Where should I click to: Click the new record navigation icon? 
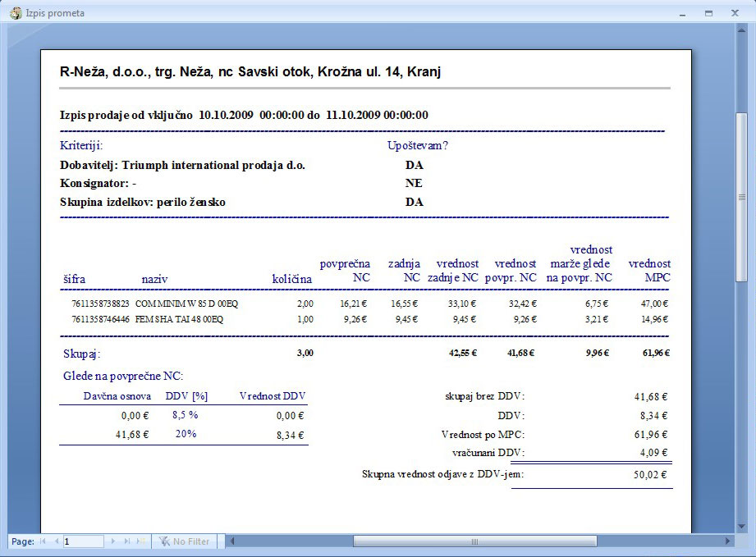click(x=141, y=541)
